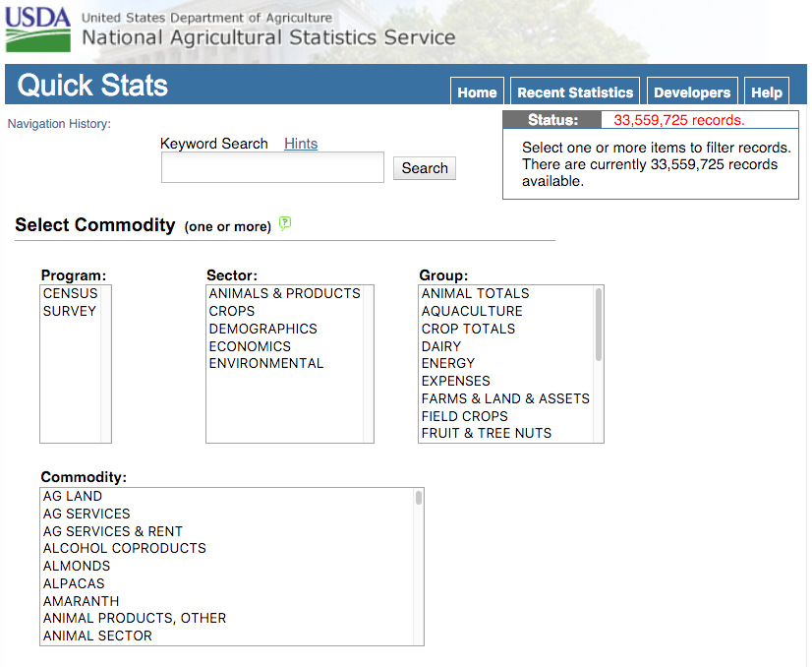Select ANIMAL SECTOR commodity
The width and height of the screenshot is (812, 667).
coord(227,636)
